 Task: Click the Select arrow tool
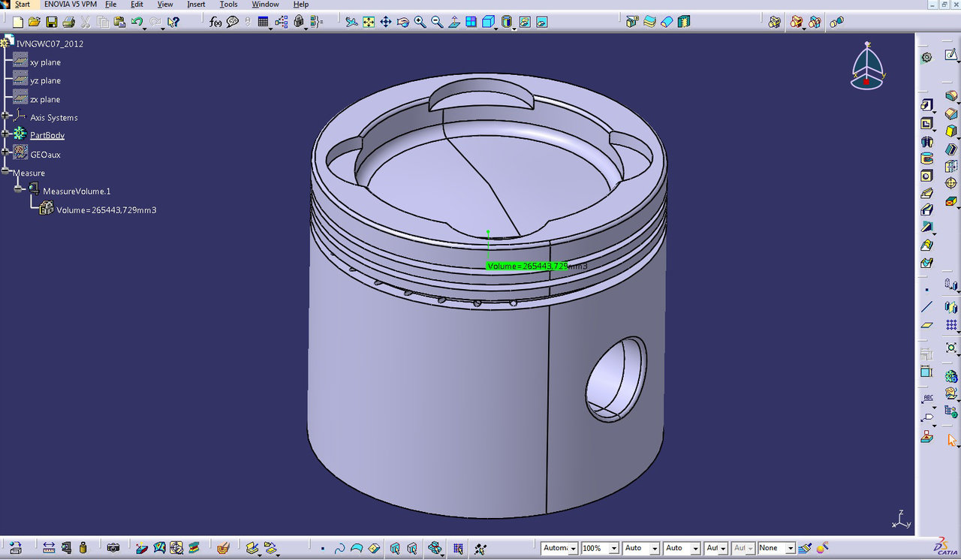(952, 441)
